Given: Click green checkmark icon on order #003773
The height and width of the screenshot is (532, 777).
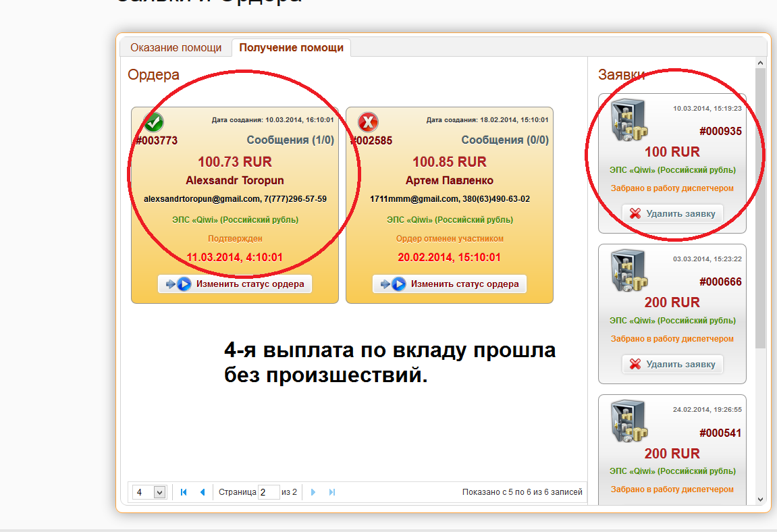Looking at the screenshot, I should tap(154, 123).
